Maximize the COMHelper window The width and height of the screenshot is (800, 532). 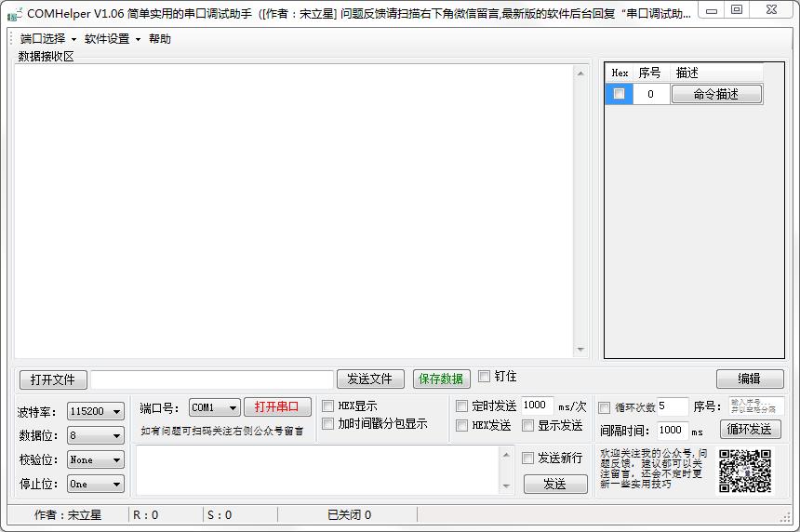click(737, 9)
